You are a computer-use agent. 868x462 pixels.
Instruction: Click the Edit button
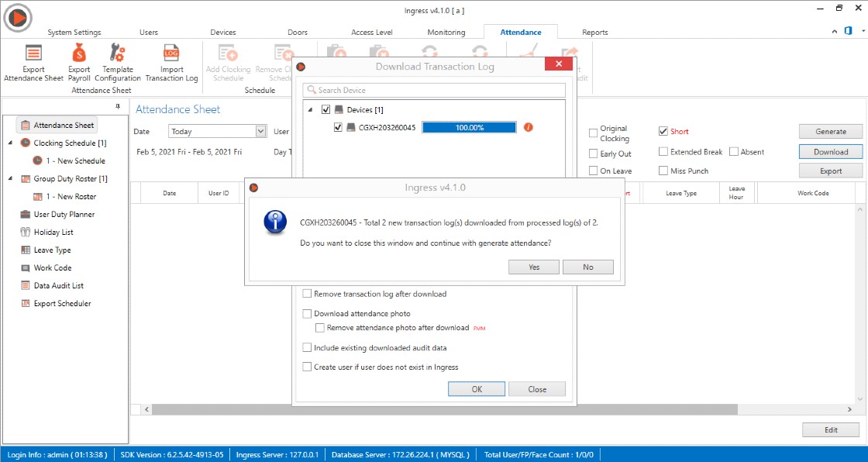pos(830,430)
